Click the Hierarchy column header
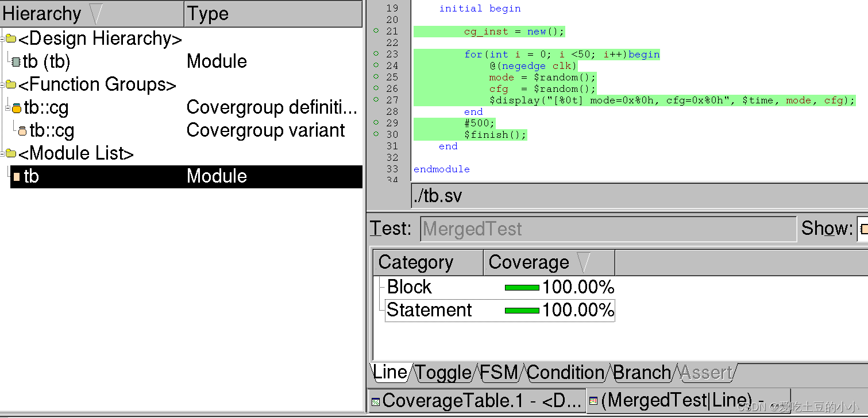 pos(92,14)
